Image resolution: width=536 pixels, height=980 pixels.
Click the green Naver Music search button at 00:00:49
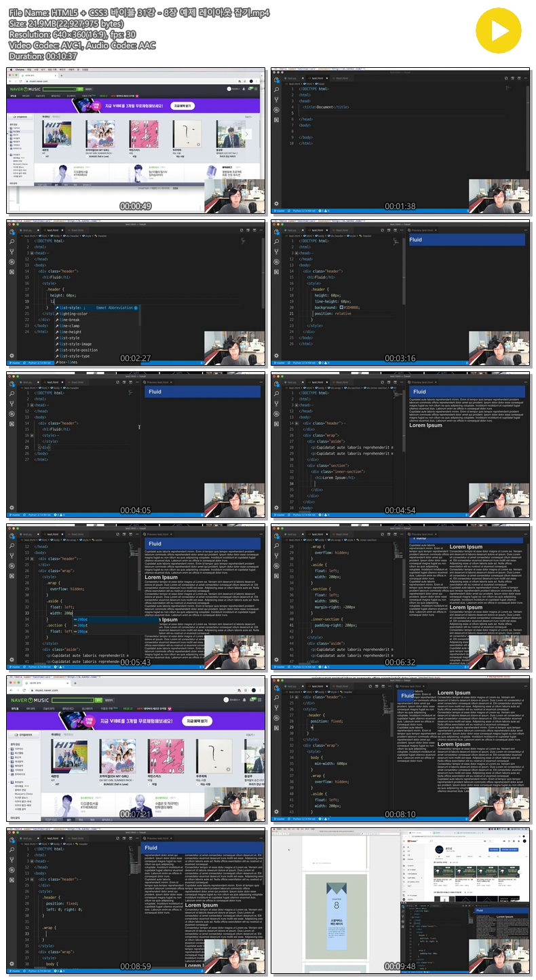79,89
